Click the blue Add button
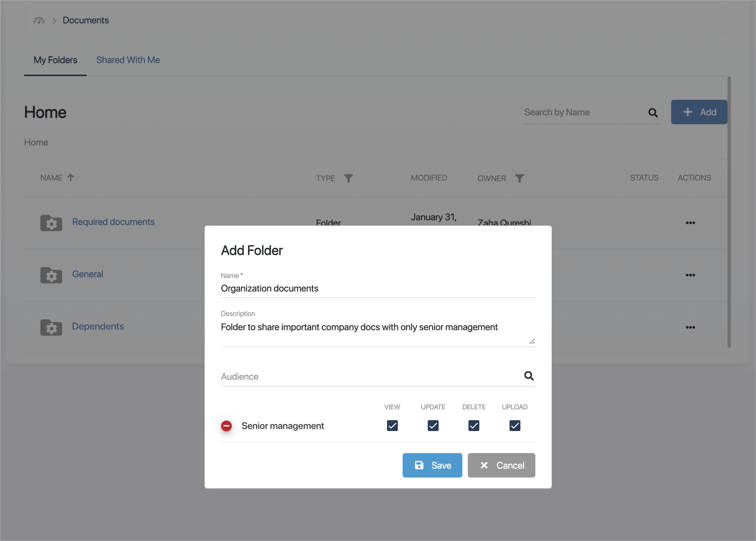This screenshot has height=541, width=756. (x=699, y=112)
